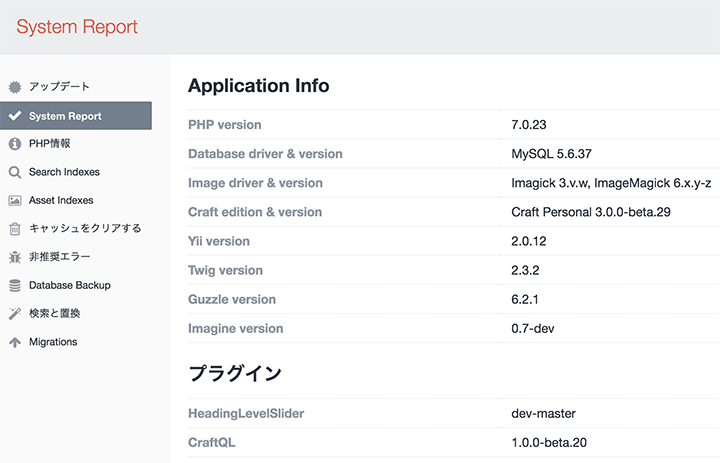
Task: Click the Guzzle version label
Action: (232, 299)
